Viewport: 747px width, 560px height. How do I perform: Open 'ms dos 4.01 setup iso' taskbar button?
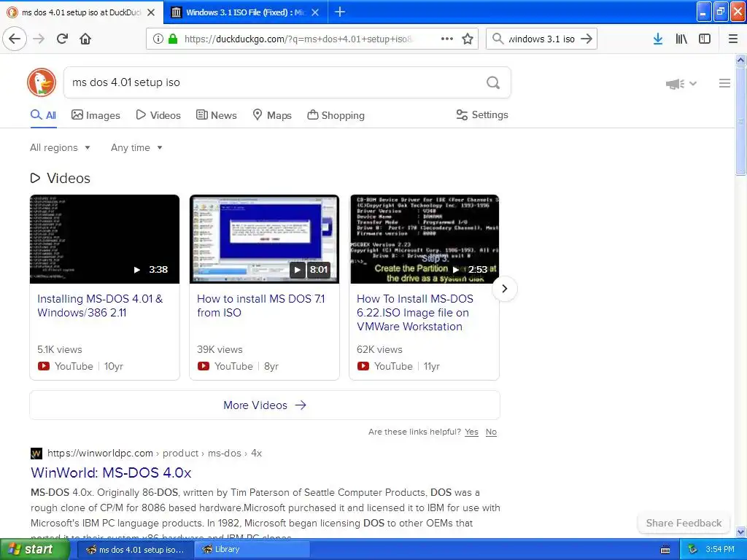pyautogui.click(x=135, y=550)
